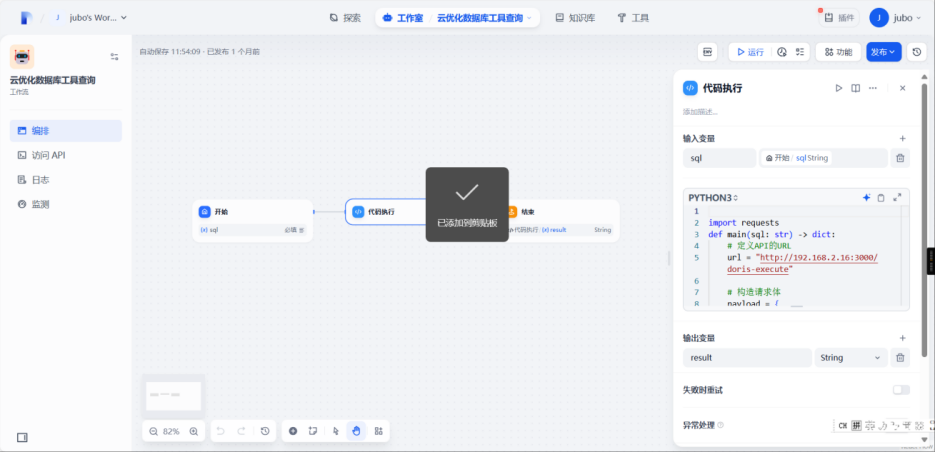Viewport: 935px width, 453px height.
Task: Delete the sql input variable
Action: (x=900, y=158)
